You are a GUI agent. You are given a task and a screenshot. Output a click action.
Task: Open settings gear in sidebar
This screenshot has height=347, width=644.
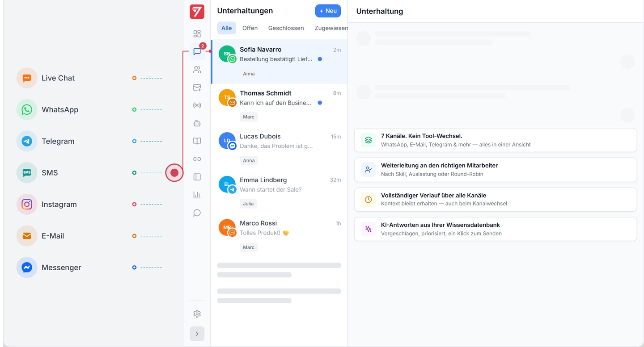click(197, 314)
